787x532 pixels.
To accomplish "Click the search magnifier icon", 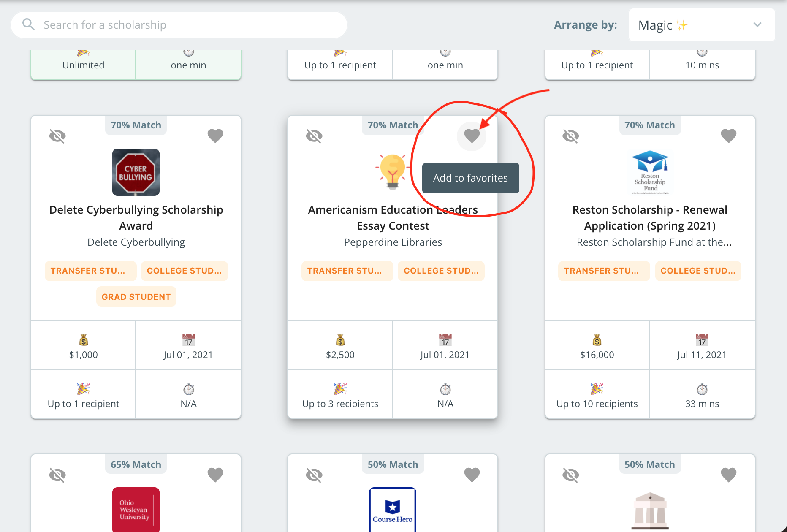I will [28, 24].
